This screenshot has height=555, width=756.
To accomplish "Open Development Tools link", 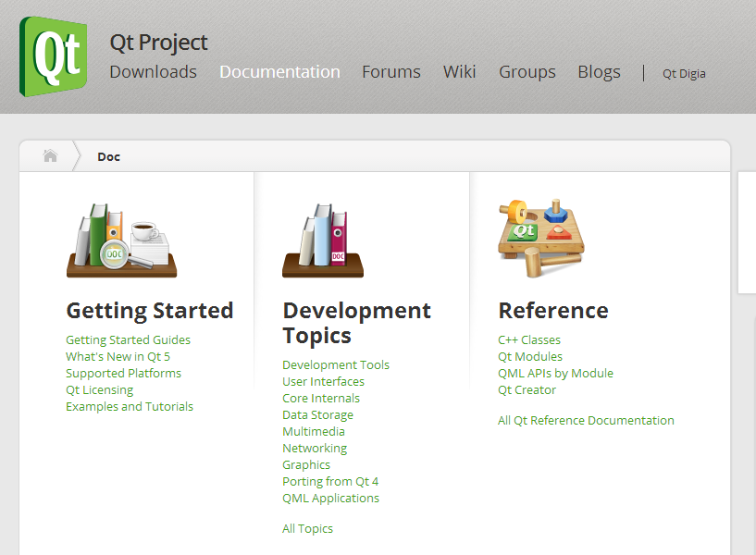I will 336,365.
